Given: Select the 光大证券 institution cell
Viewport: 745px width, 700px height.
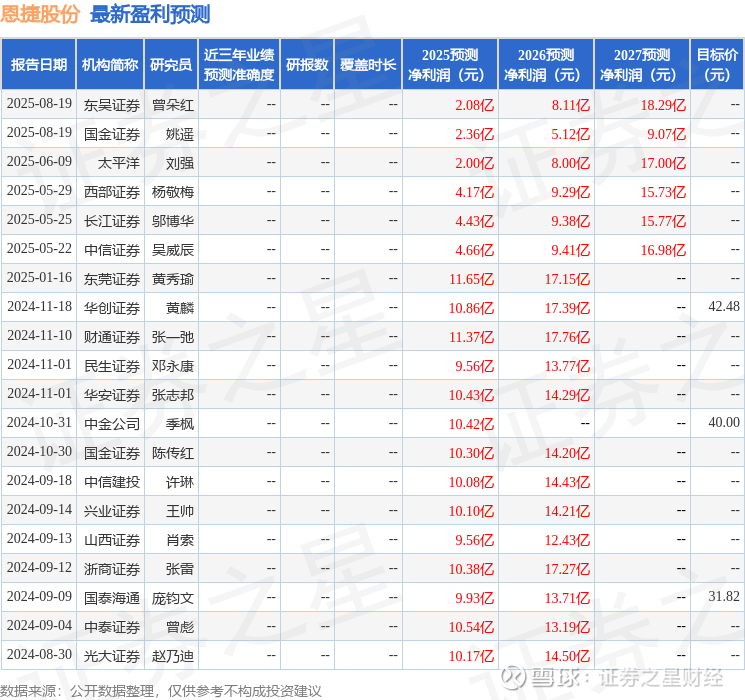Looking at the screenshot, I should click(112, 656).
